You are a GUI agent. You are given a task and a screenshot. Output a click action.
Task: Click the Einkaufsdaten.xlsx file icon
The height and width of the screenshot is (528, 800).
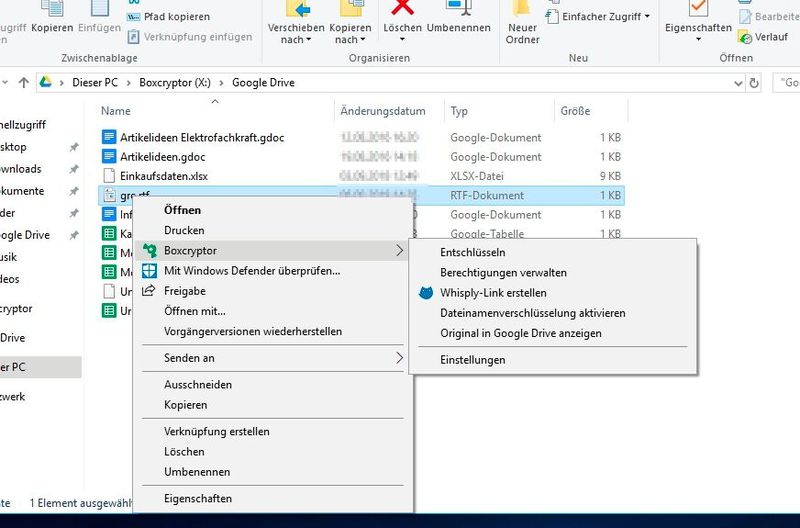[x=109, y=175]
